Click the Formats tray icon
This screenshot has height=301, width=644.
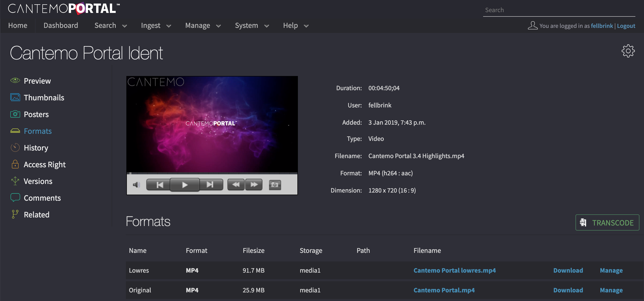pos(15,131)
